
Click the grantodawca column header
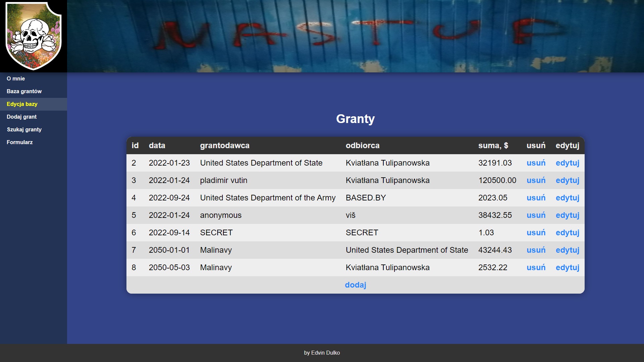[225, 145]
